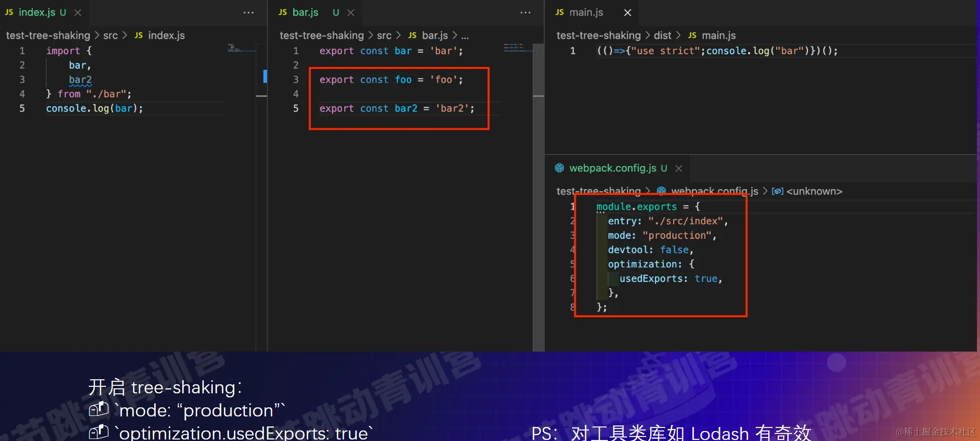Click line "export const foo = 'foo';"

[391, 80]
